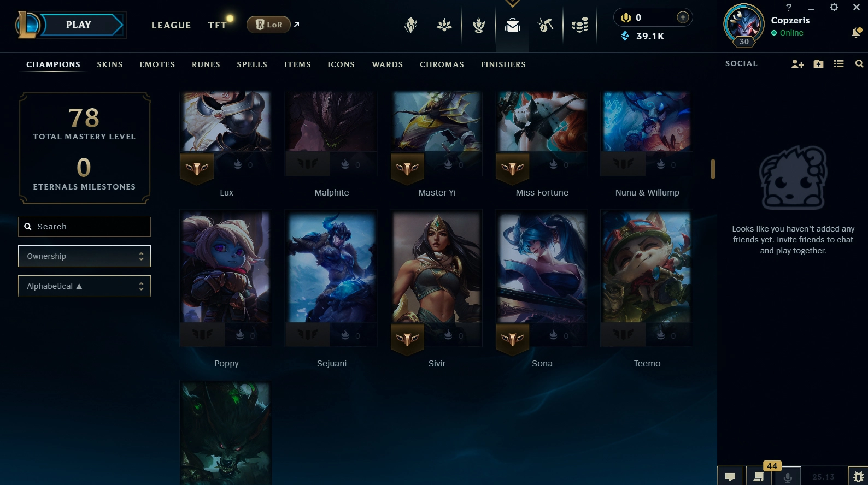Switch to the CHROMAS tab
868x485 pixels.
[x=442, y=64]
